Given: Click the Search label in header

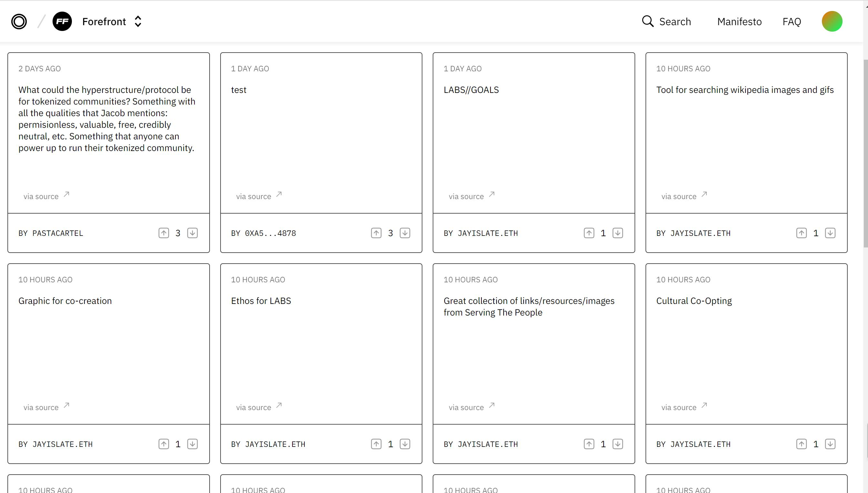Looking at the screenshot, I should pos(675,22).
